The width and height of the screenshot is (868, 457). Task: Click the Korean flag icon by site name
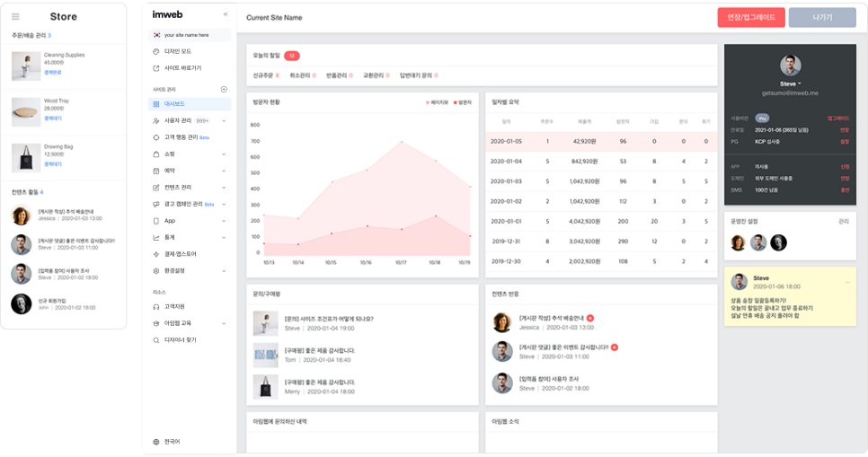click(156, 35)
